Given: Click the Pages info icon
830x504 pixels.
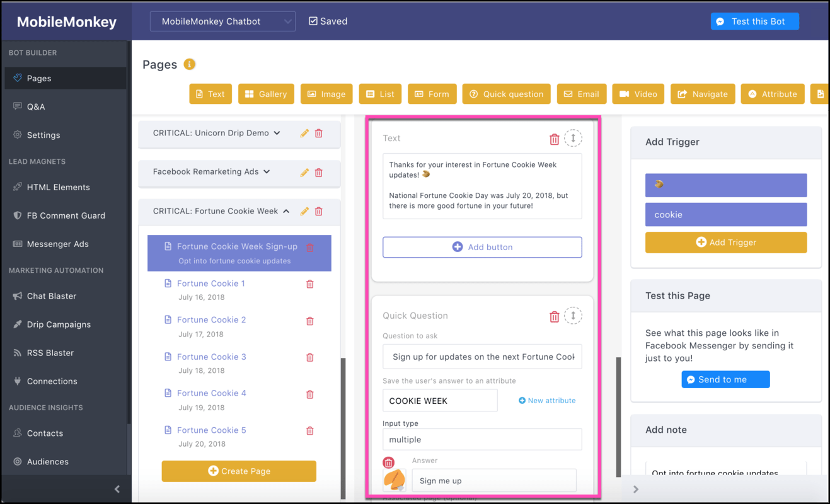Looking at the screenshot, I should pyautogui.click(x=189, y=64).
